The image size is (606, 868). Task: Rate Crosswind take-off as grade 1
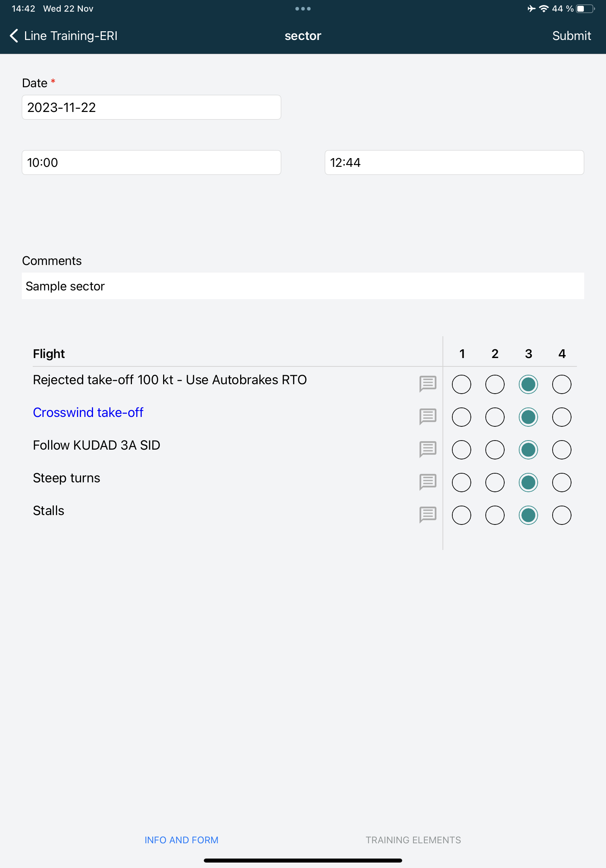pos(461,417)
